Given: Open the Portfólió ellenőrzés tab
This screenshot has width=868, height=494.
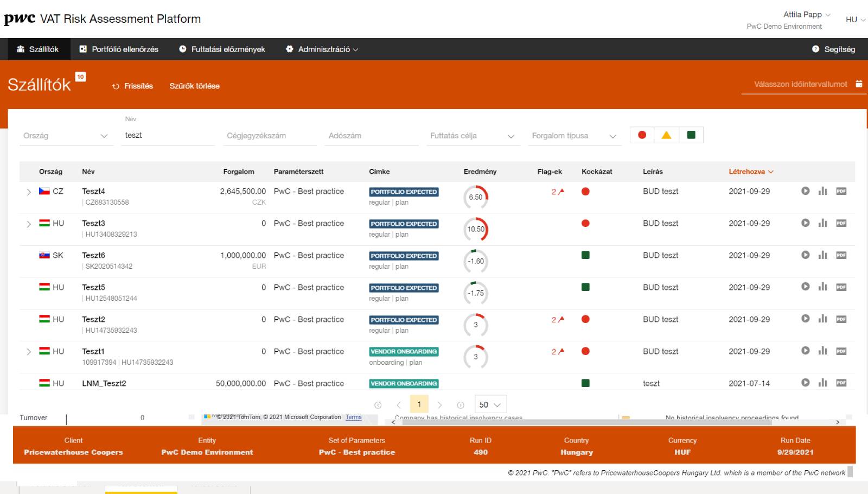Looking at the screenshot, I should (x=119, y=49).
